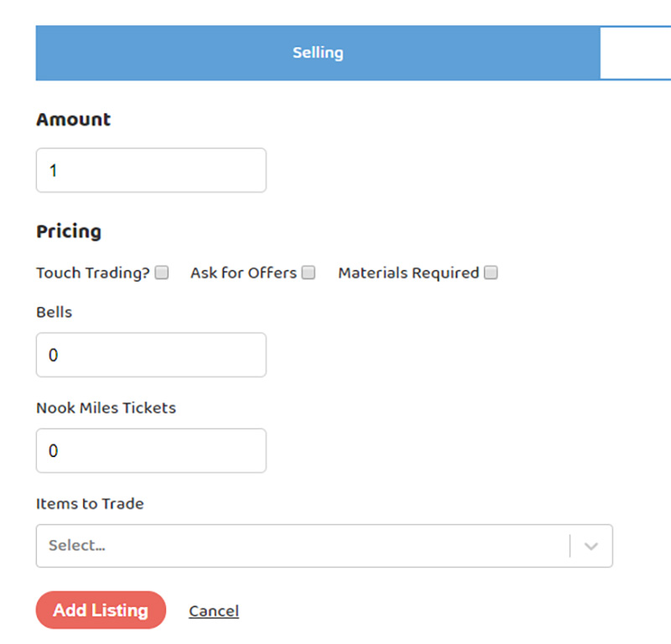Focus the Bells price field
Screen dimensions: 671x644
point(151,355)
